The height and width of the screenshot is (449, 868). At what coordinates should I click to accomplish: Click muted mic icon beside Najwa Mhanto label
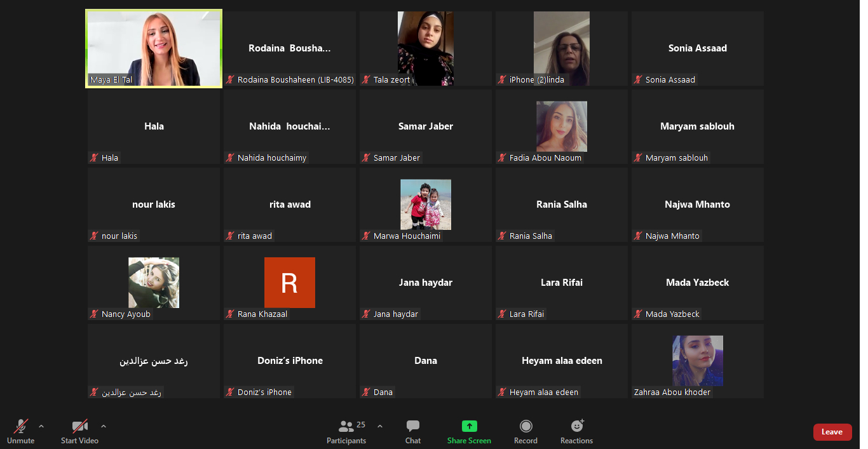tap(638, 236)
